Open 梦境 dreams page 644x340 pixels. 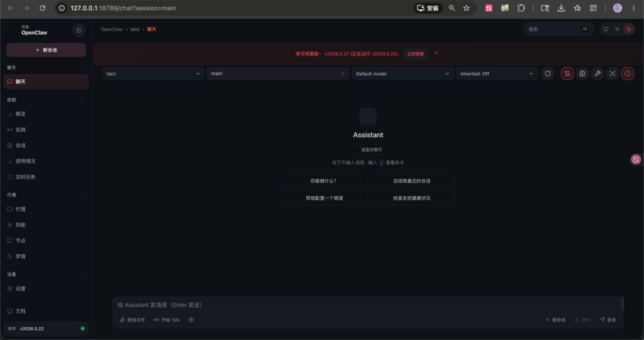pos(46,256)
